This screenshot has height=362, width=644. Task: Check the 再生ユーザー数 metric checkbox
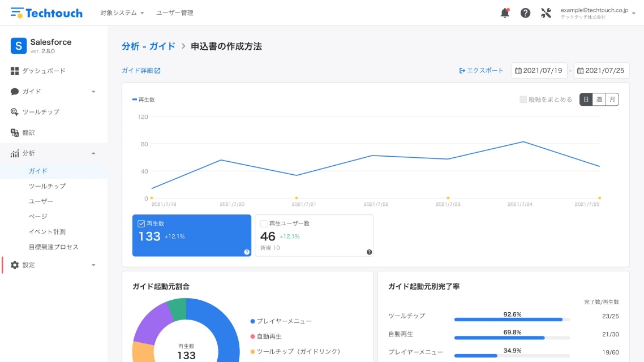pyautogui.click(x=264, y=223)
